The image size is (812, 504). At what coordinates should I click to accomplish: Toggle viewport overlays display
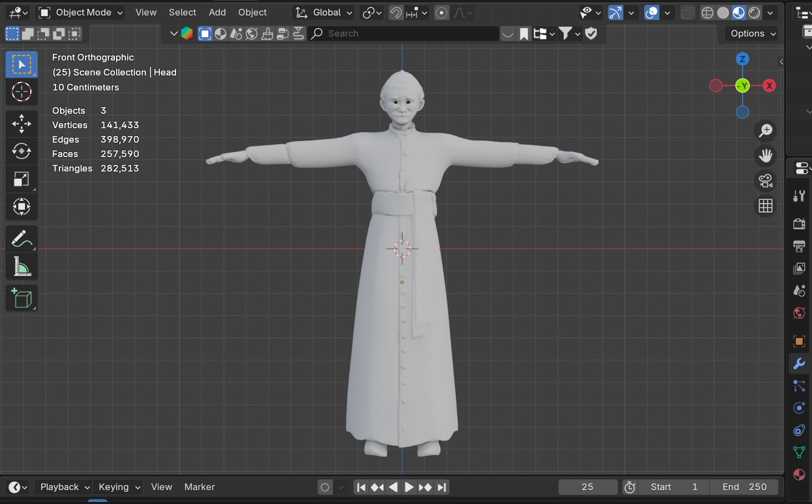651,12
